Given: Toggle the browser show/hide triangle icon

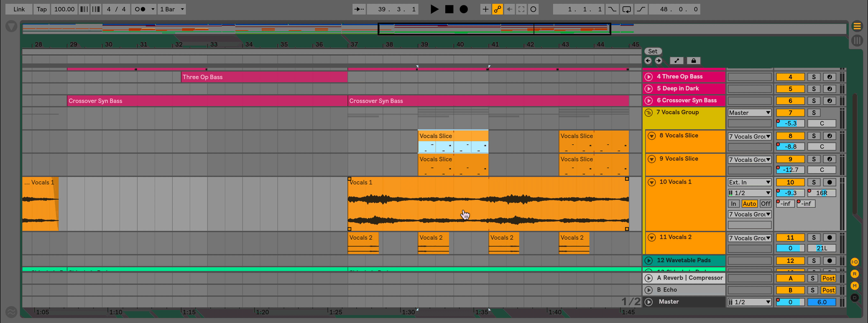Looking at the screenshot, I should click(x=11, y=26).
